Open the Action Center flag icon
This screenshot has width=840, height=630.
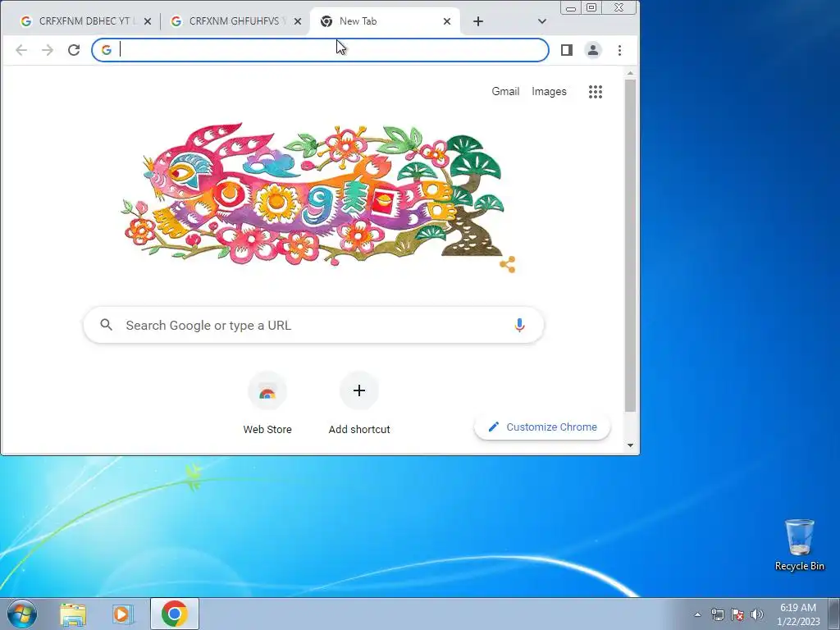tap(737, 614)
